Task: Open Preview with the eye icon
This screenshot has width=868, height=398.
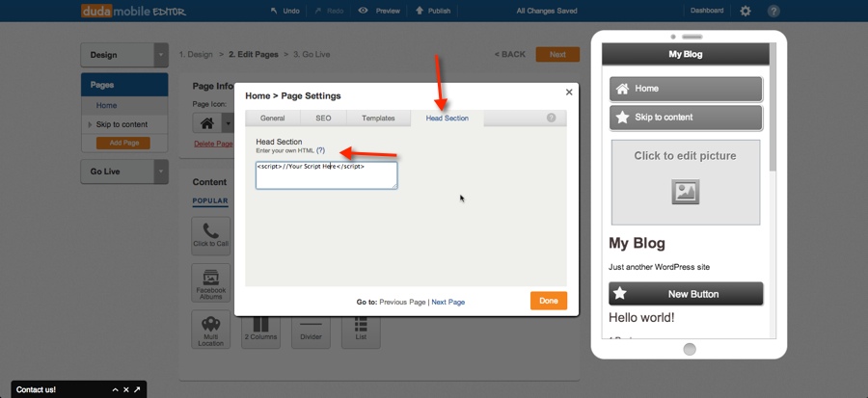Action: [x=364, y=10]
